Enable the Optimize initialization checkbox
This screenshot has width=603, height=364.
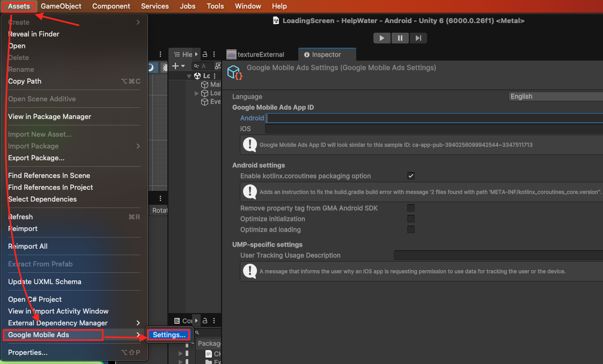pos(411,219)
